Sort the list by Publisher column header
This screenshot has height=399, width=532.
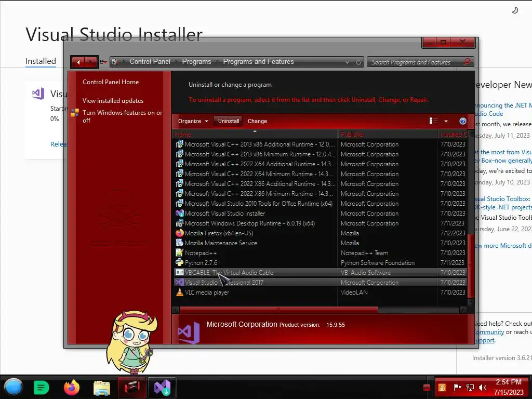[x=388, y=135]
